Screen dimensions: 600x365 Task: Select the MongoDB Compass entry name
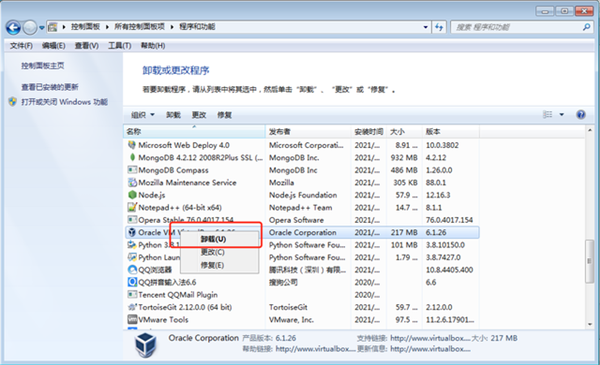pos(173,170)
